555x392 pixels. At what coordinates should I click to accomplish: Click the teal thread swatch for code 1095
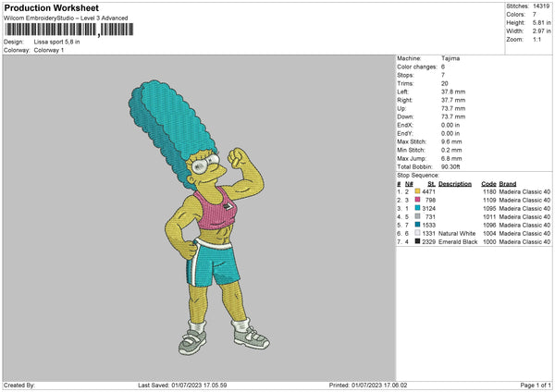click(417, 208)
